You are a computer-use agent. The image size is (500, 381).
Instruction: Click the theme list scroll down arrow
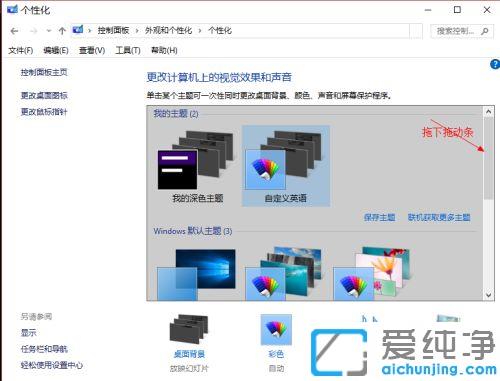click(489, 295)
